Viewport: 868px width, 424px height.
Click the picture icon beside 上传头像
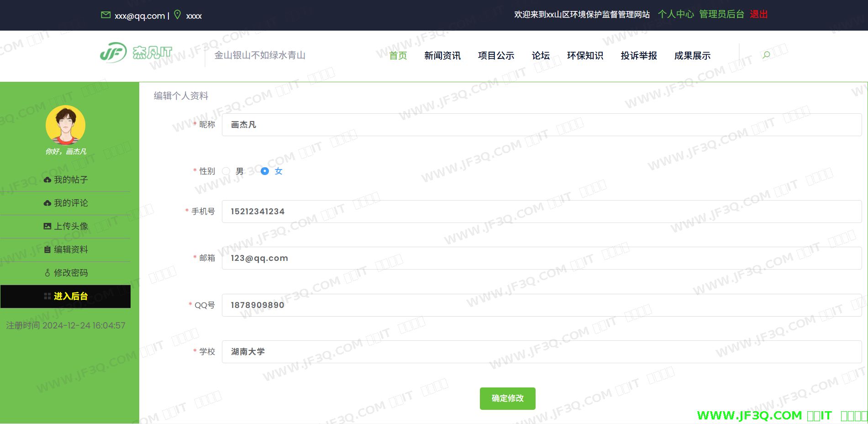coord(47,226)
